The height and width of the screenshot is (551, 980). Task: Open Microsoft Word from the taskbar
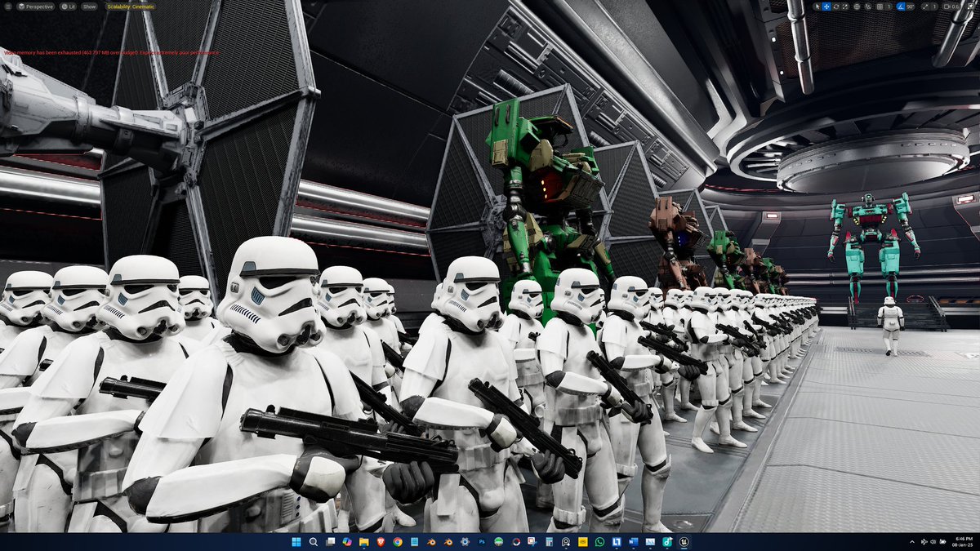(x=633, y=542)
